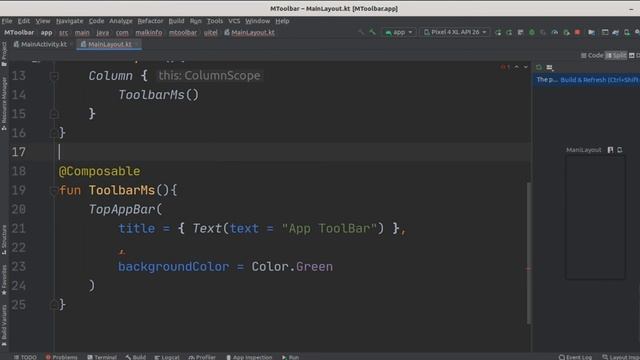Open the Logcat tool window
This screenshot has height=360, width=640.
coord(167,357)
